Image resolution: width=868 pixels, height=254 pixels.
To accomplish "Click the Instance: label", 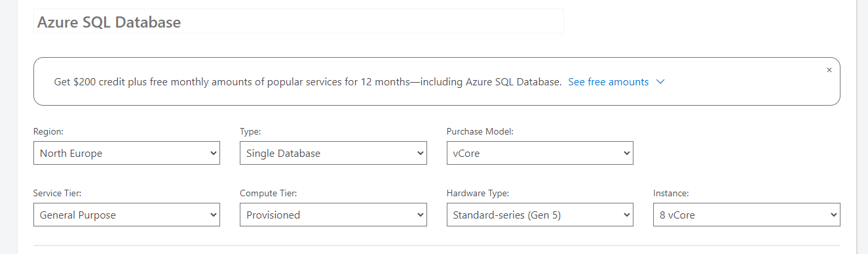I will (671, 194).
